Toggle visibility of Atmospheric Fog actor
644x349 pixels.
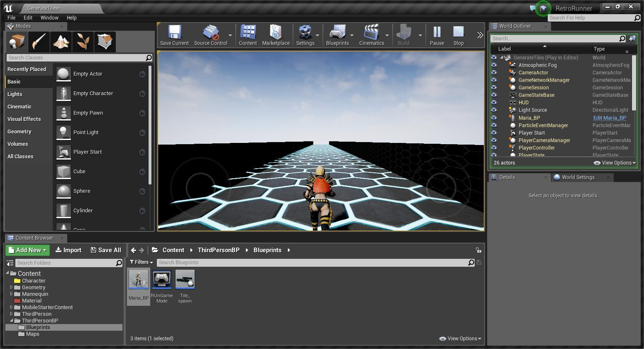coord(494,65)
